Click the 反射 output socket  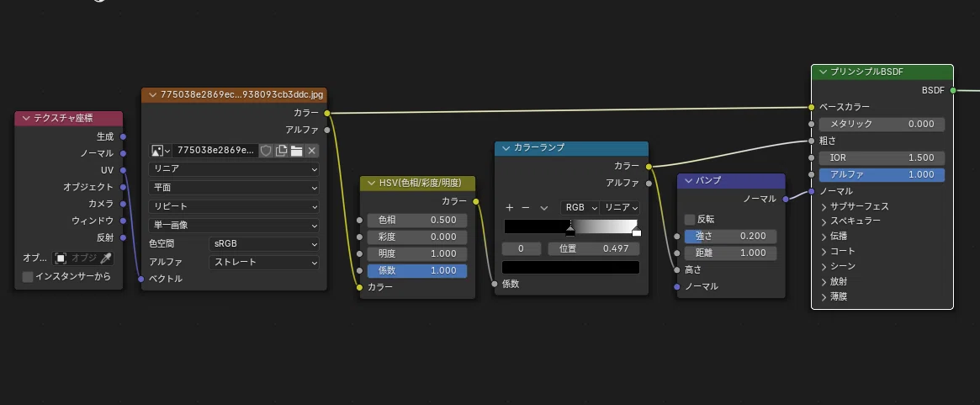(x=123, y=237)
